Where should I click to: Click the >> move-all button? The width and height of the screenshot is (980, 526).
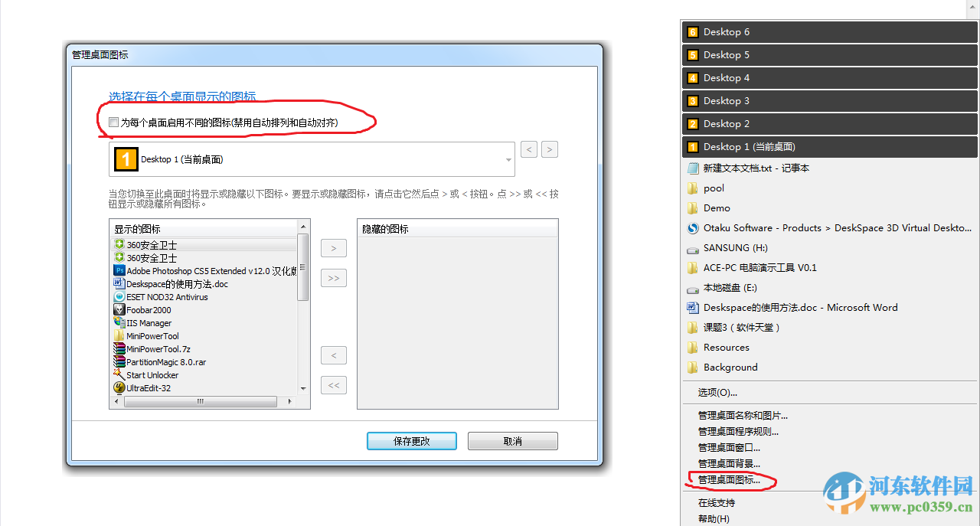(x=333, y=278)
